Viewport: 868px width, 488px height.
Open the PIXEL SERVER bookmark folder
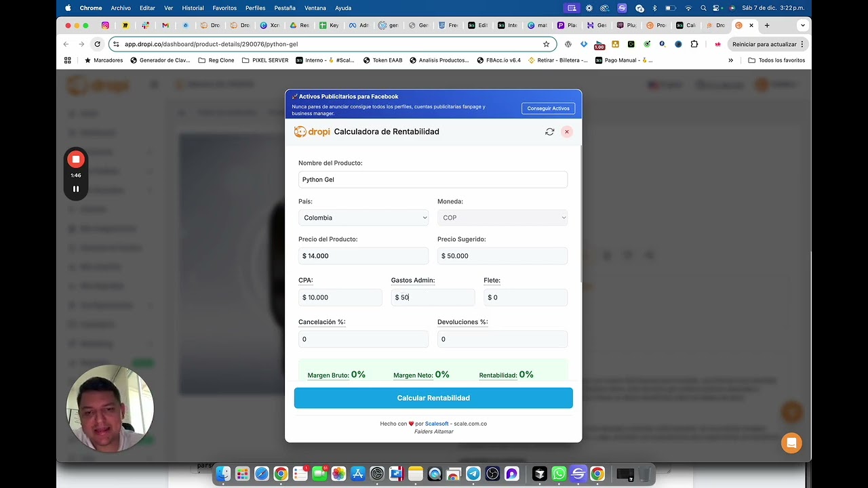[265, 60]
